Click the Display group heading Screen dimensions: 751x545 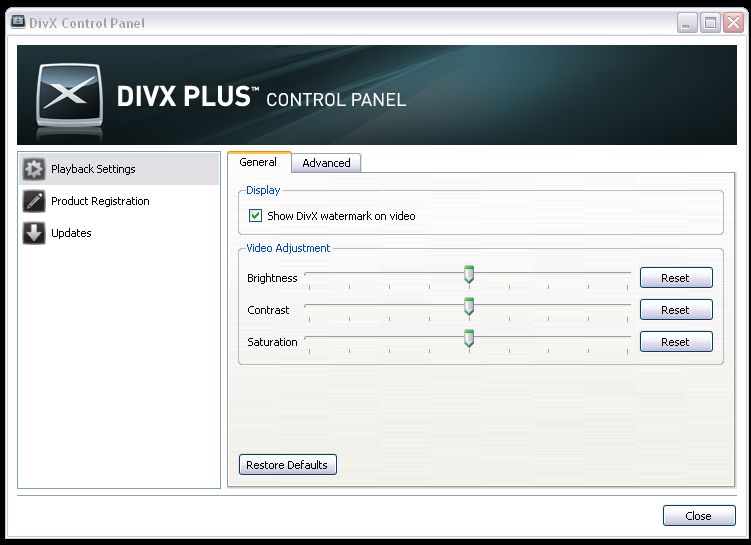point(263,190)
